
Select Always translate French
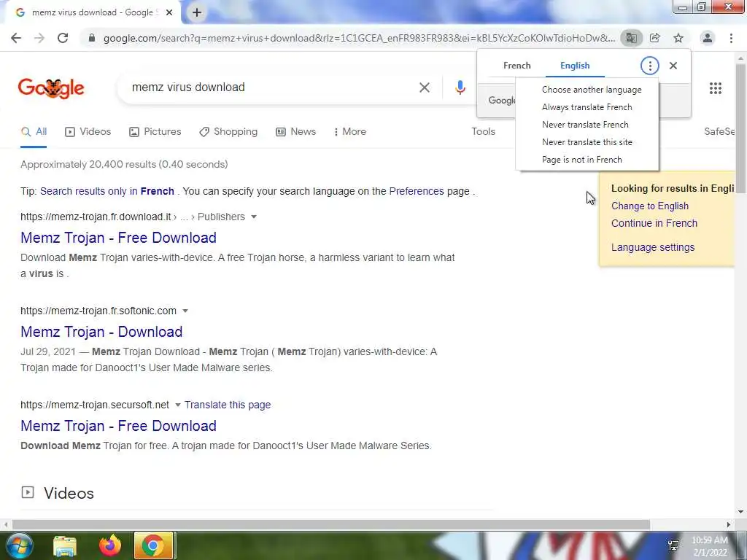587,107
